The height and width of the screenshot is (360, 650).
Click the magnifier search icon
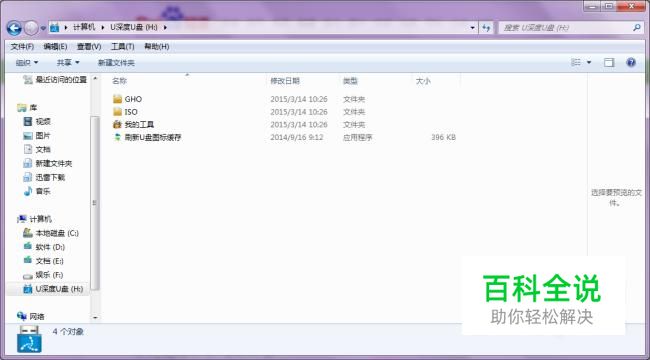637,28
